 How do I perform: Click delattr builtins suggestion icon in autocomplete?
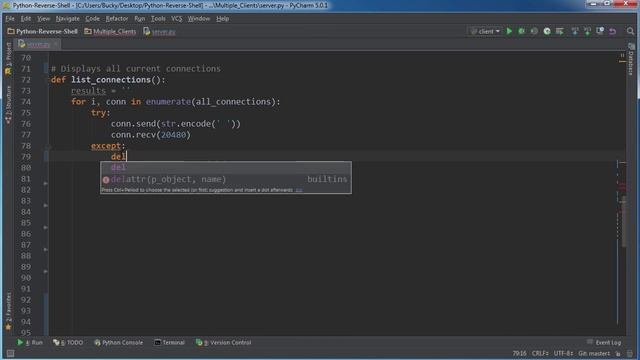[x=106, y=180]
